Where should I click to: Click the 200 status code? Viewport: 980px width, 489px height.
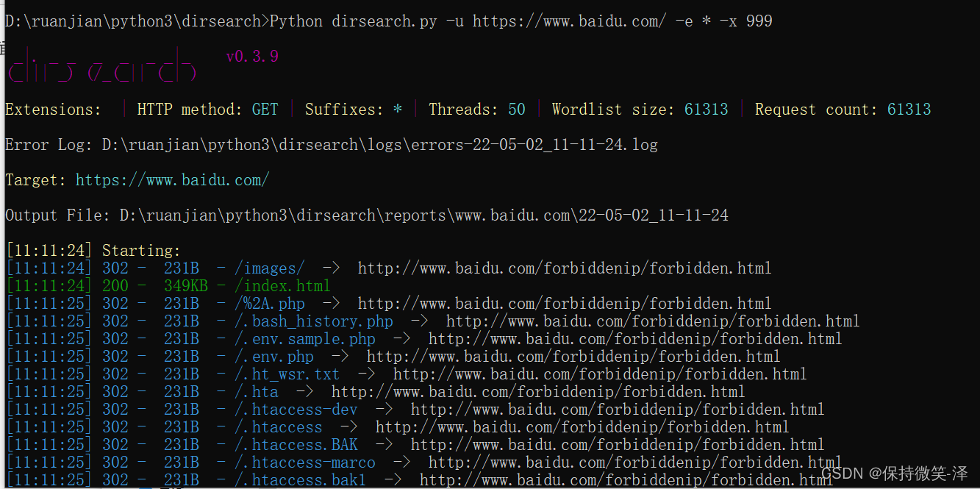[115, 286]
